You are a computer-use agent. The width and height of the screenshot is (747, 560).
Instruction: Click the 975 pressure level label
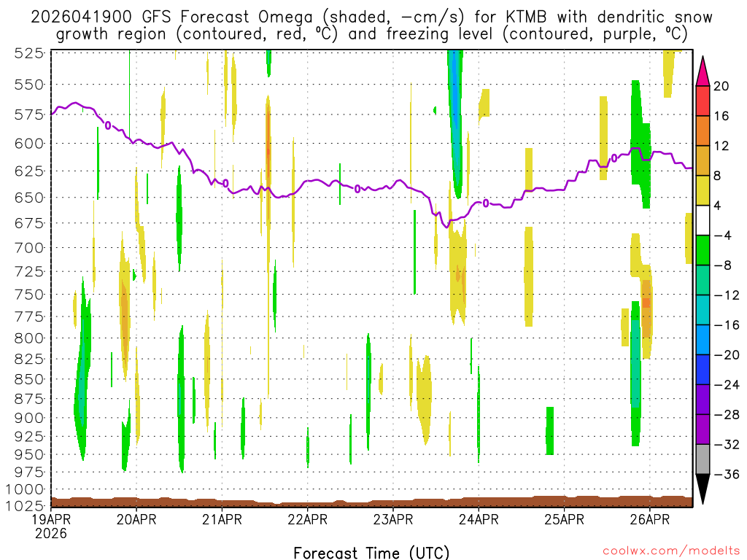pyautogui.click(x=29, y=472)
